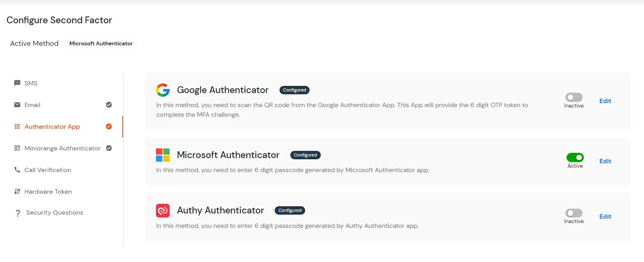The height and width of the screenshot is (262, 644).
Task: Click the SMS chat bubble icon
Action: click(x=17, y=83)
